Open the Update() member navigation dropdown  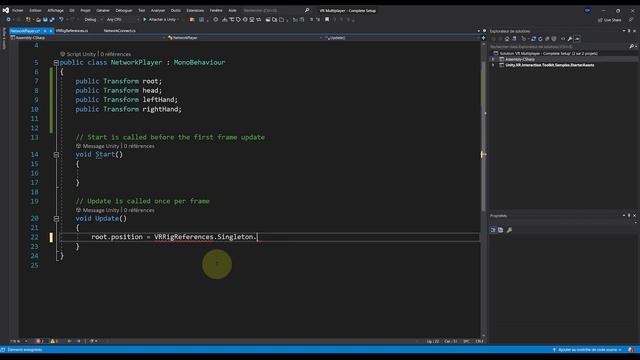(x=402, y=38)
